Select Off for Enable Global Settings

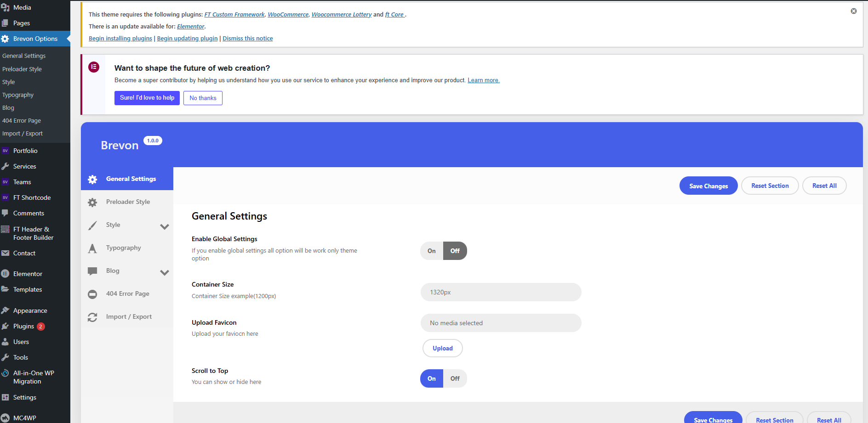click(455, 251)
